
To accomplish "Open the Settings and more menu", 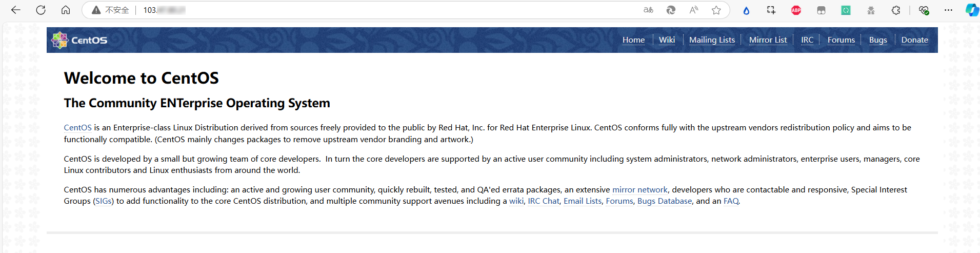I will (x=948, y=10).
